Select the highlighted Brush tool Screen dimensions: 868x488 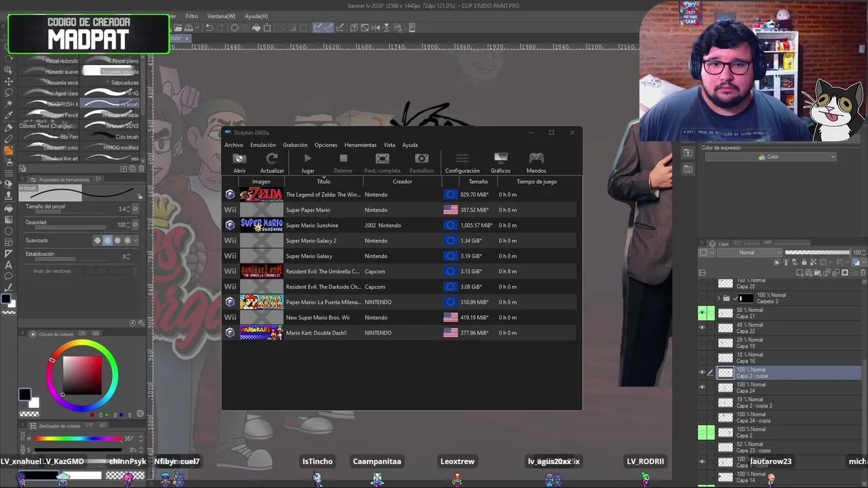tap(9, 150)
